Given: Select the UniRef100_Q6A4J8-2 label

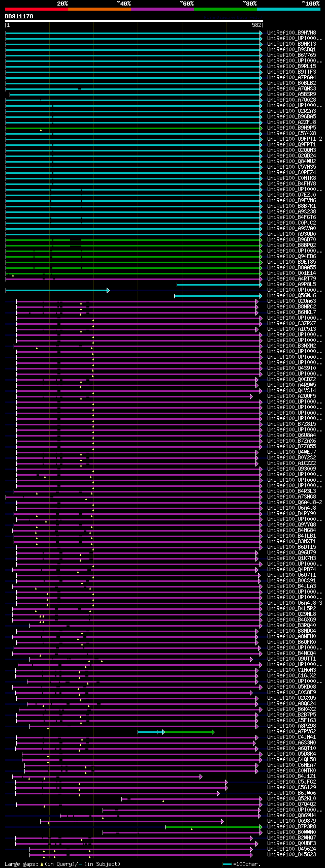Looking at the screenshot, I should point(295,502).
